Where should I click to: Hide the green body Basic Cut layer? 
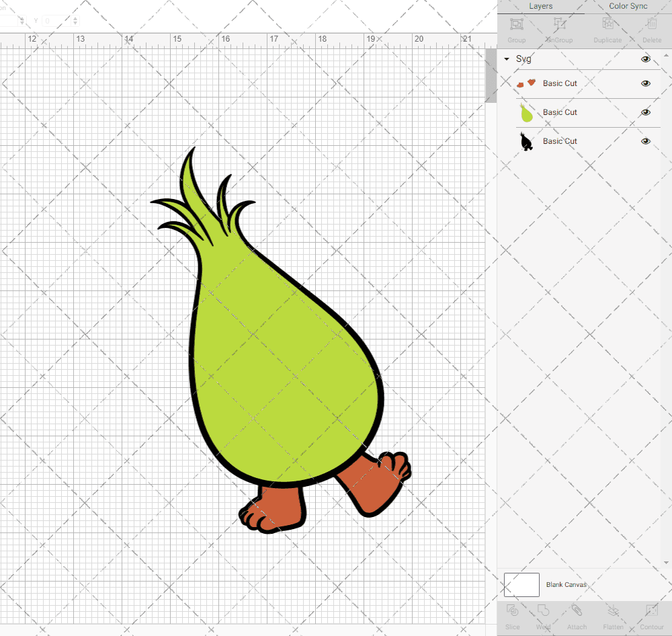click(x=645, y=112)
